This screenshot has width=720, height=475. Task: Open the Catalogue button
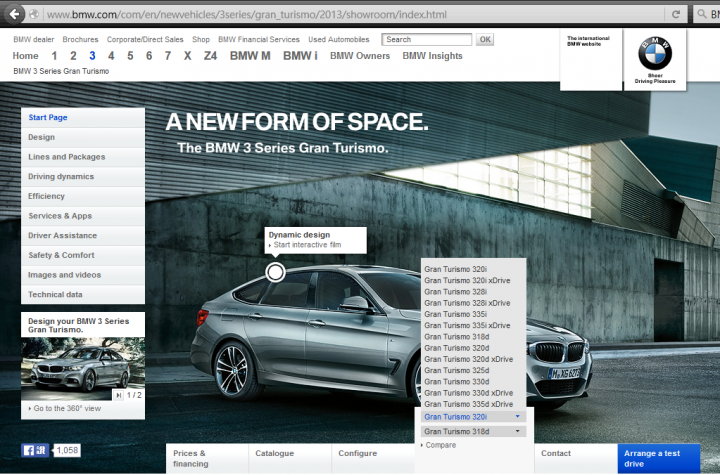point(290,458)
